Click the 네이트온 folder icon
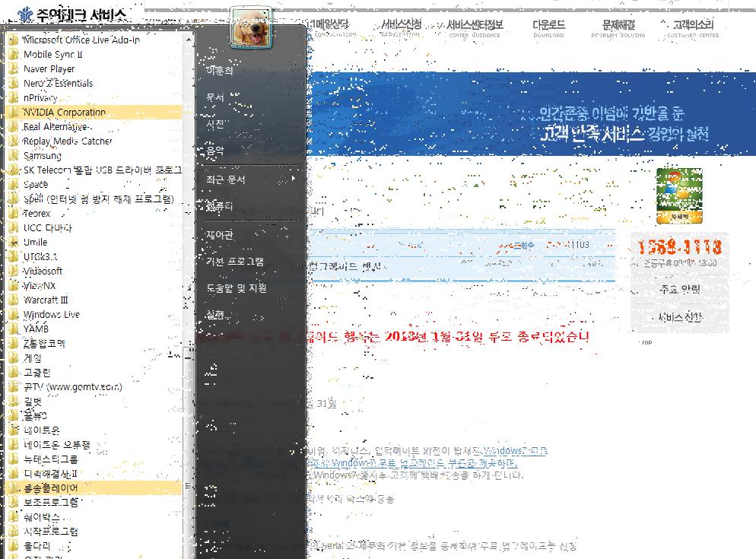Viewport: 756px width, 559px height. coord(14,430)
